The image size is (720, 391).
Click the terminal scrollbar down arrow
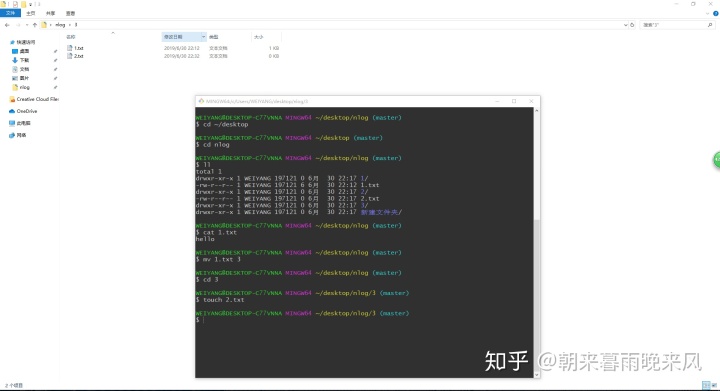(536, 374)
